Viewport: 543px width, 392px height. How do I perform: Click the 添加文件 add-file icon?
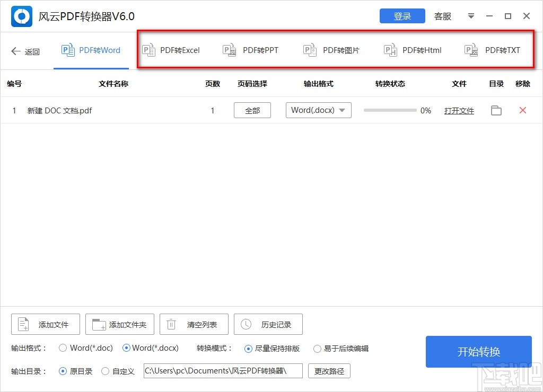pyautogui.click(x=24, y=324)
